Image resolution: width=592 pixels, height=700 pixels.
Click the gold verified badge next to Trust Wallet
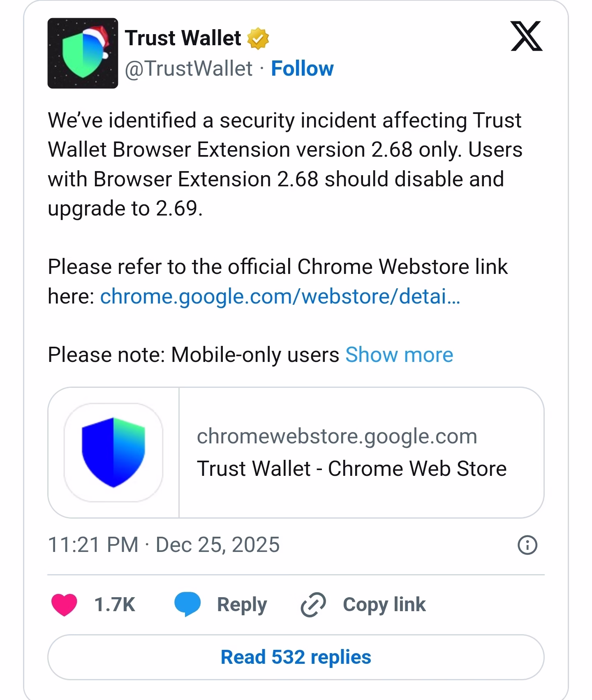click(257, 38)
